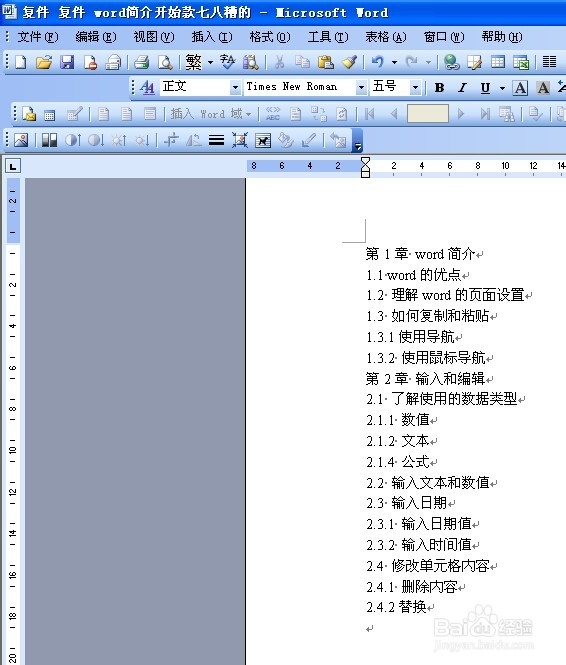Click the Open folder icon
Image resolution: width=566 pixels, height=665 pixels.
43,62
